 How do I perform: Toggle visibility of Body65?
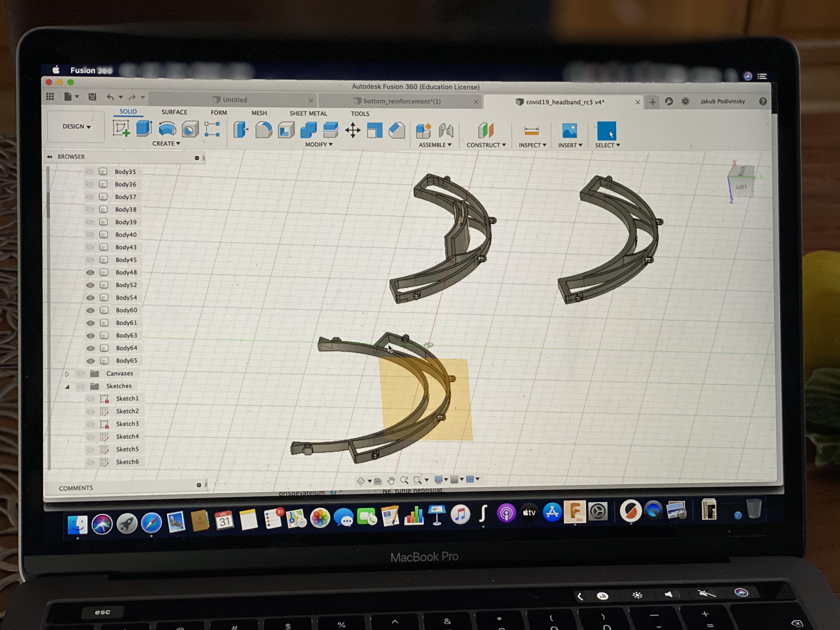[90, 361]
